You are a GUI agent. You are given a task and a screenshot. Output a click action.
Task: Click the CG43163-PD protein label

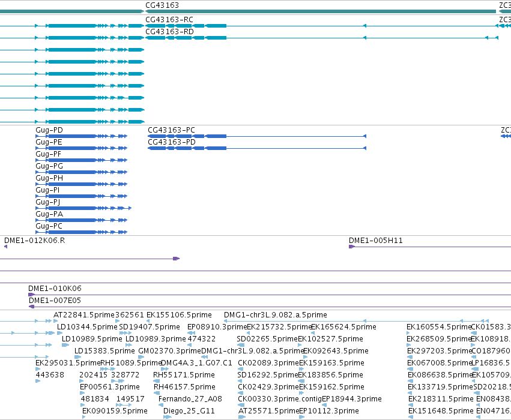[172, 142]
